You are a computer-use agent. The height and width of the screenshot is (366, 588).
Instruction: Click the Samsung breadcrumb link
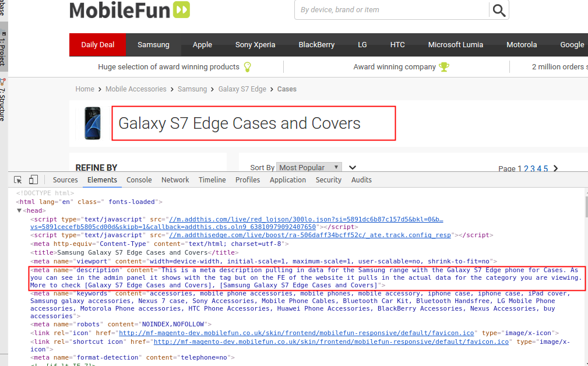coord(192,89)
